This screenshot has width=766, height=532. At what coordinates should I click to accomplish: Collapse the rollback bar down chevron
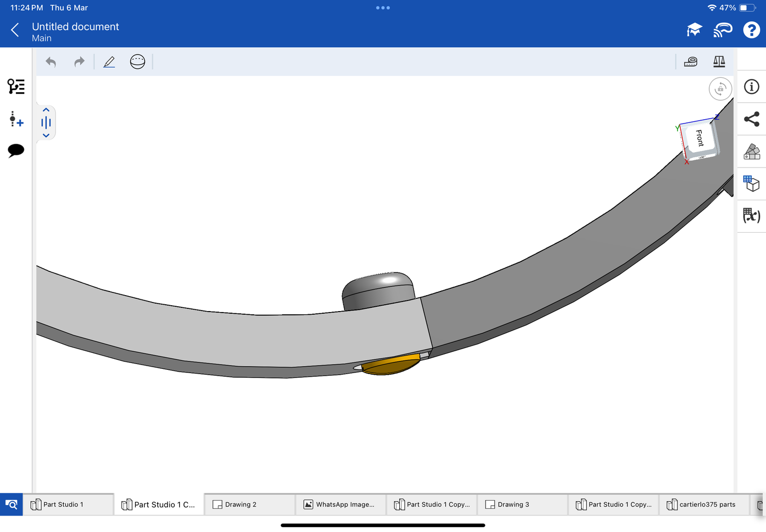[x=46, y=136]
